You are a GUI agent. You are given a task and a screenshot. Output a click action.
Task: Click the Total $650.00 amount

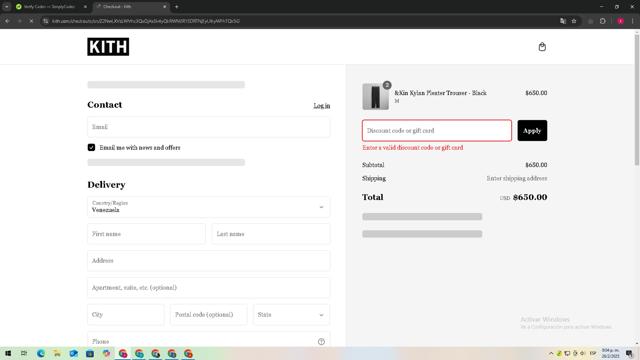(x=530, y=197)
